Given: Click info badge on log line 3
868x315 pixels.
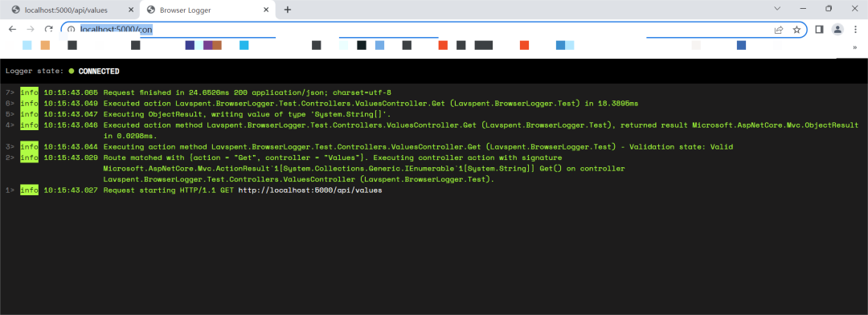Looking at the screenshot, I should 30,147.
